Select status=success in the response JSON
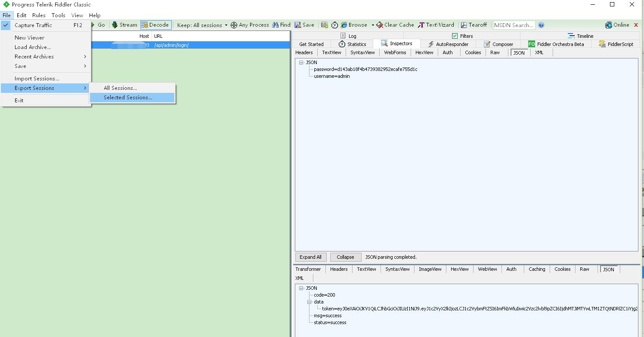This screenshot has width=644, height=337. click(330, 322)
